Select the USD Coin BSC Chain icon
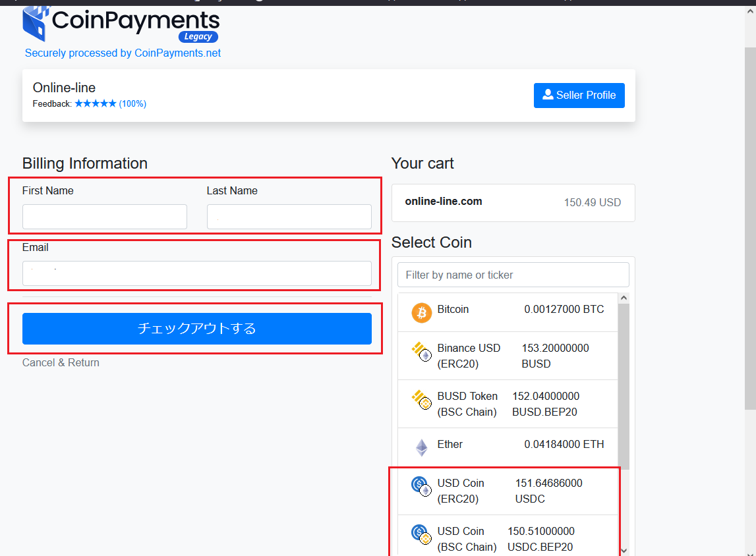 421,535
